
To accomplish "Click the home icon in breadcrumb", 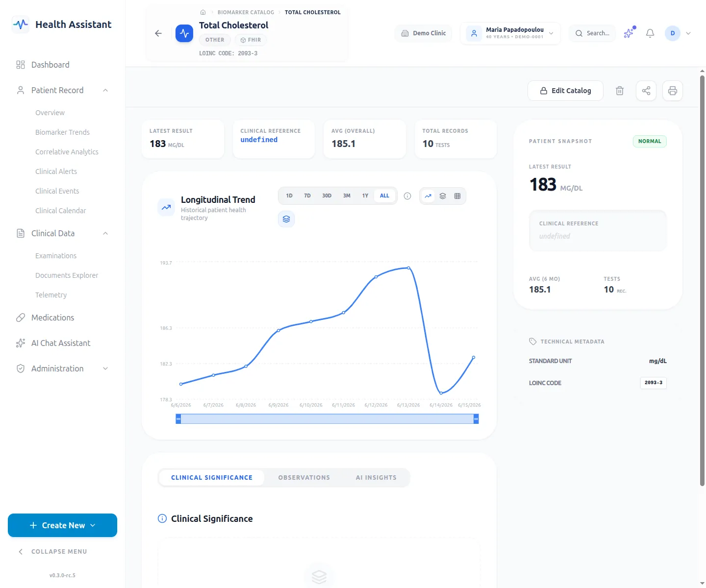I will tap(203, 12).
